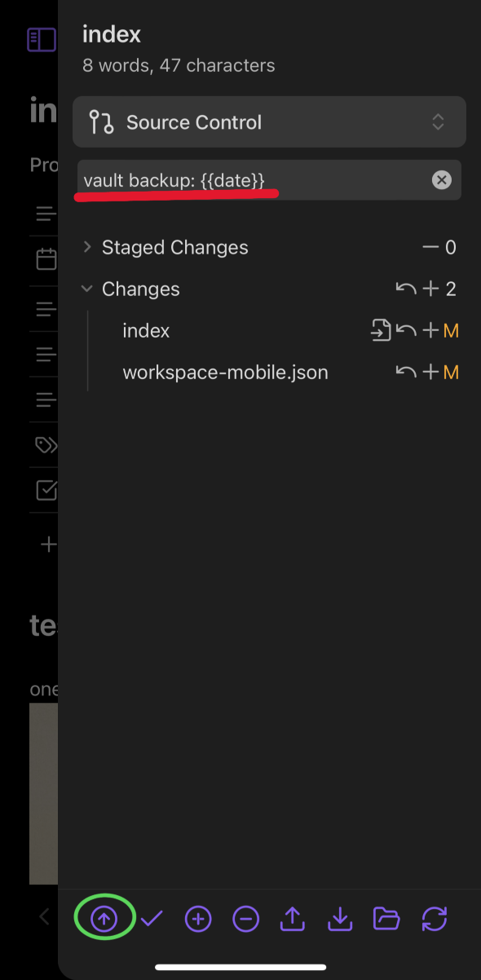Stage the index file with plus
This screenshot has width=481, height=980.
click(x=430, y=330)
